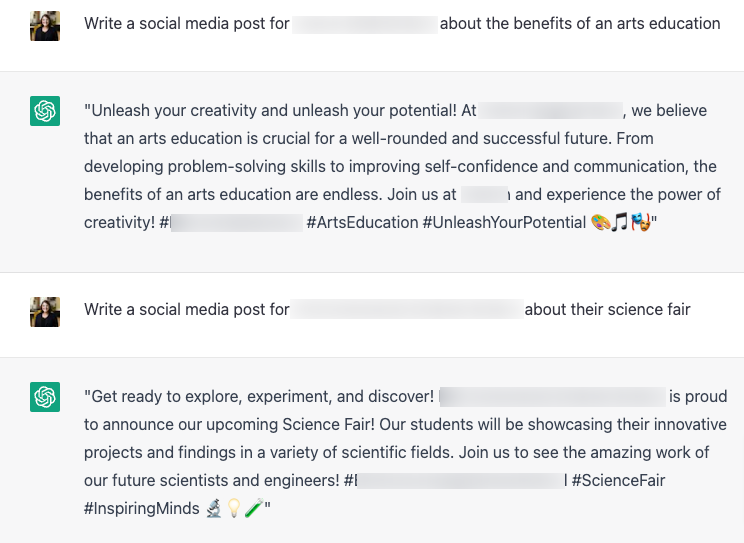
Task: Click the artist palette emoji
Action: (601, 222)
